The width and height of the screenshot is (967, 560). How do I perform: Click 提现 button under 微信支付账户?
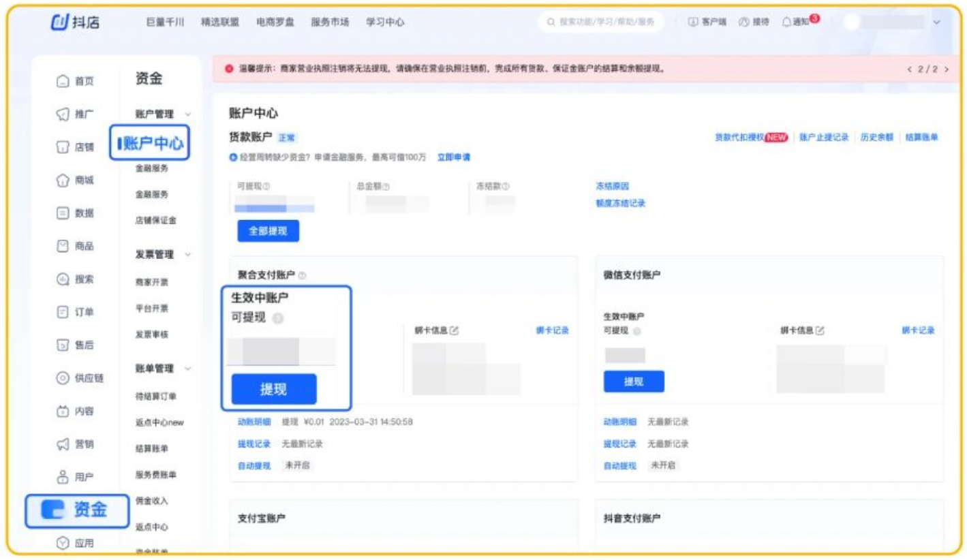(633, 382)
